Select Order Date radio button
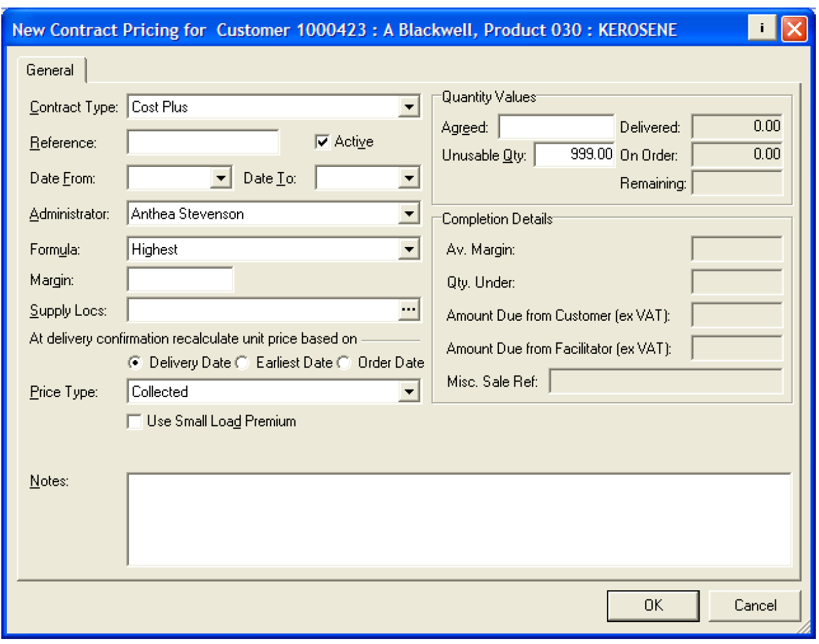The width and height of the screenshot is (819, 644). (x=344, y=363)
